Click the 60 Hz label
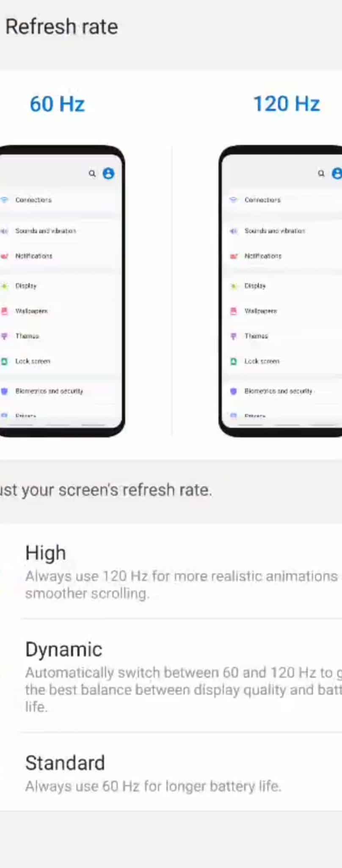Viewport: 342px width, 868px height. pyautogui.click(x=57, y=104)
